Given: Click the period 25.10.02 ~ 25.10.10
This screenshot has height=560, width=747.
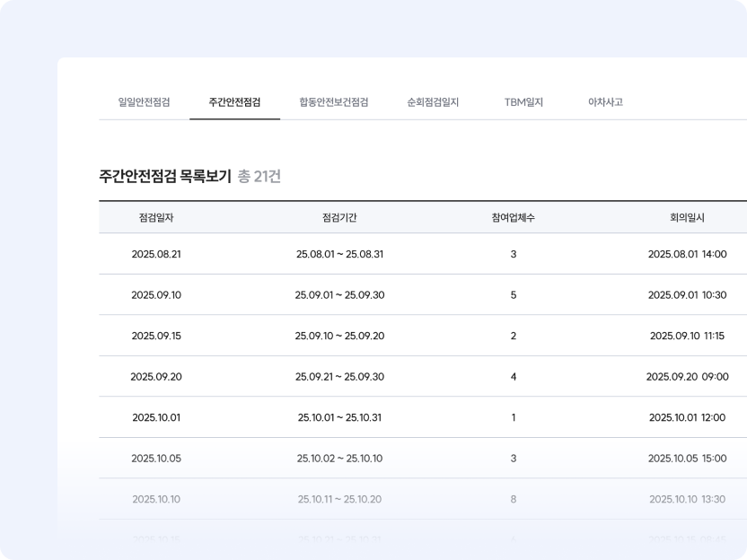Looking at the screenshot, I should coord(339,459).
